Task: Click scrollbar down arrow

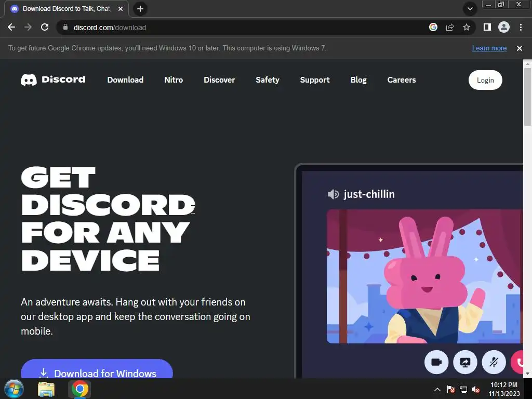Action: [527, 374]
